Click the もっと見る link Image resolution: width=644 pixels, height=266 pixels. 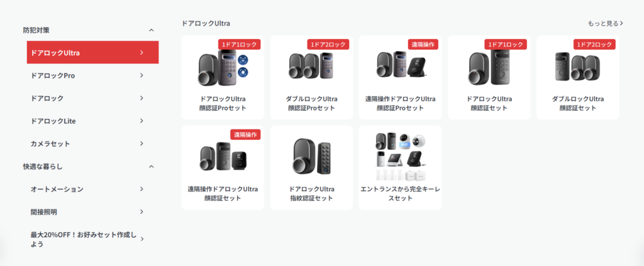click(606, 23)
